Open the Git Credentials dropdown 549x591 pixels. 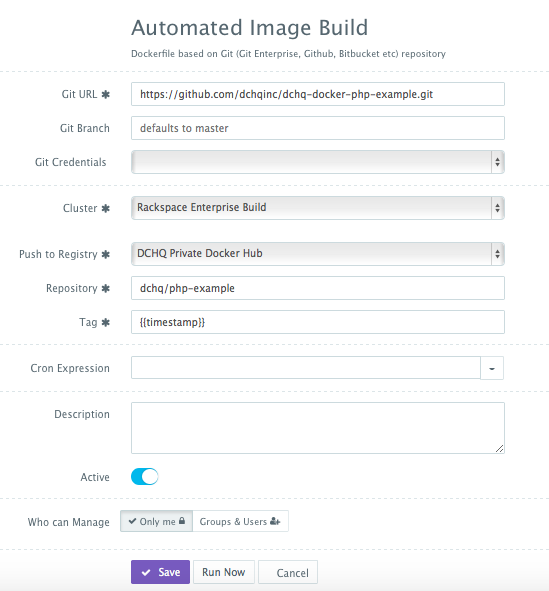click(318, 162)
